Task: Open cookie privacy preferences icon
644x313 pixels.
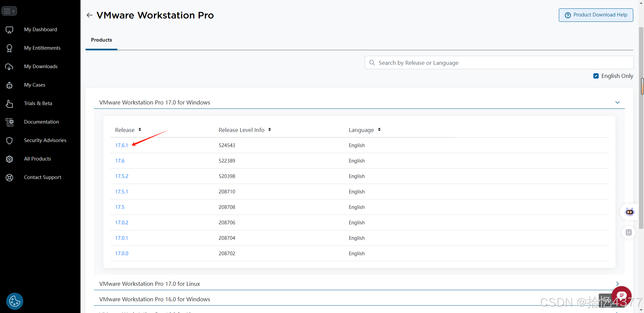Action: pyautogui.click(x=14, y=301)
